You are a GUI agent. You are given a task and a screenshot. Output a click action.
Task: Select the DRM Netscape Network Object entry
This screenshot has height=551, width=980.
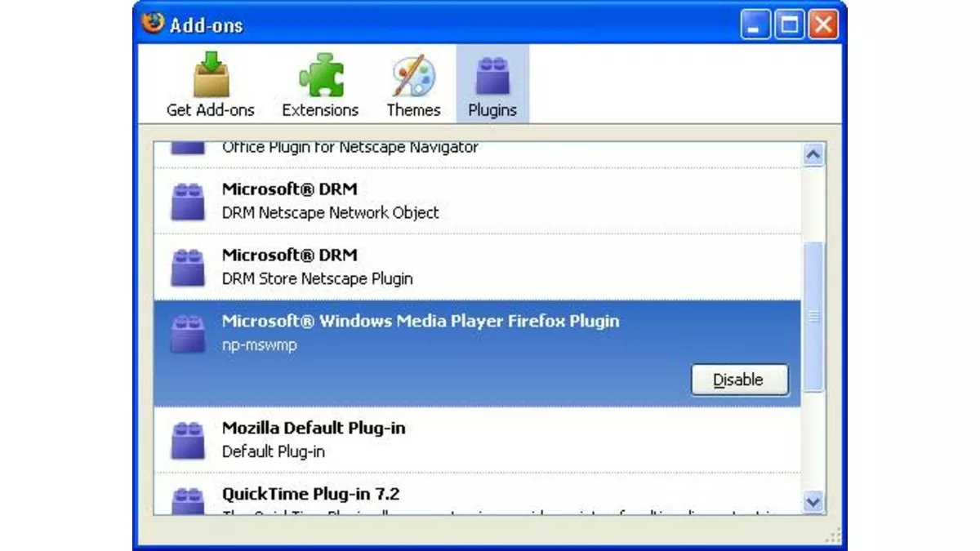click(367, 199)
